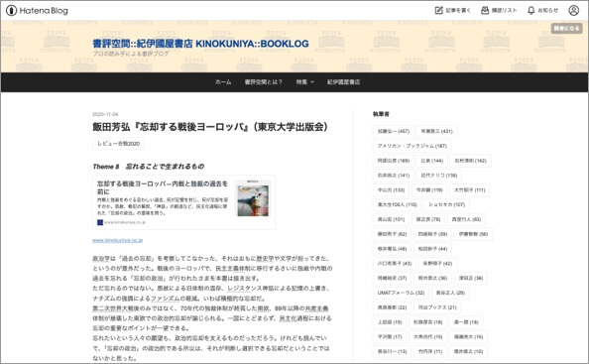Select author tag with count (141)
The width and height of the screenshot is (589, 364).
(x=394, y=176)
